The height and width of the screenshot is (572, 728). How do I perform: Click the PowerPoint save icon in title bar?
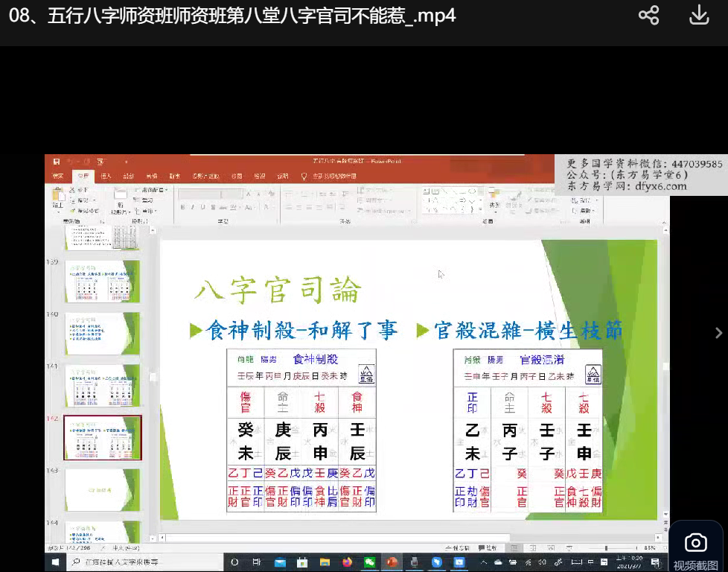tap(57, 161)
